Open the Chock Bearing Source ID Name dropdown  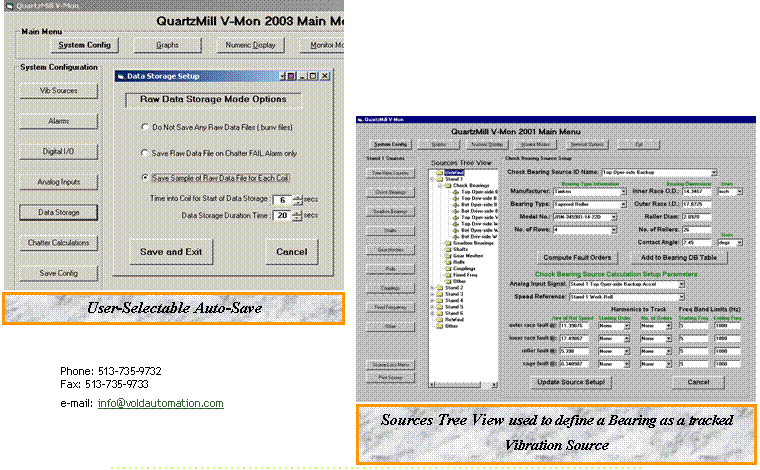pyautogui.click(x=713, y=172)
